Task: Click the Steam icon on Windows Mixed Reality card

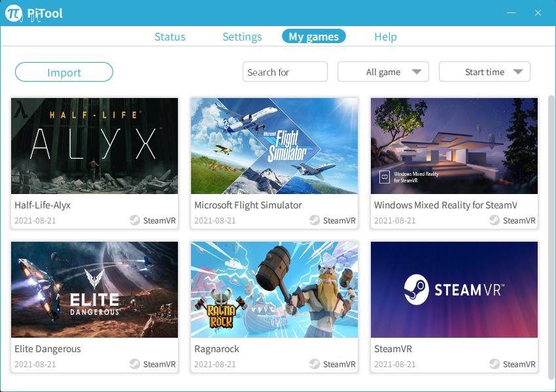Action: (495, 220)
